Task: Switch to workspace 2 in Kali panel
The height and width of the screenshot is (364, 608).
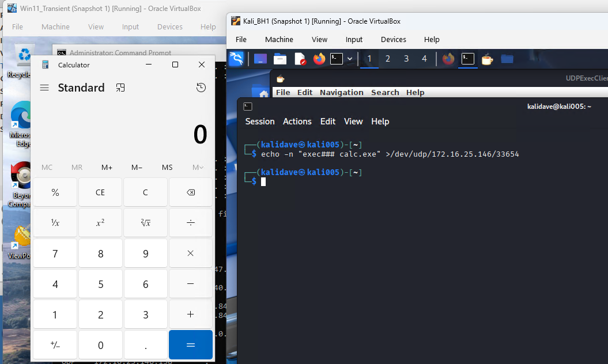Action: tap(388, 59)
